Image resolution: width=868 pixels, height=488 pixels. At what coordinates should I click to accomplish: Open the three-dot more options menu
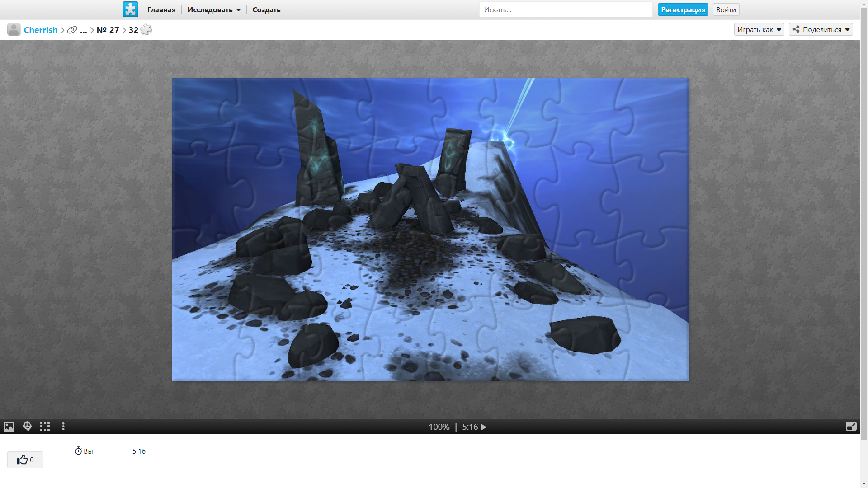pyautogui.click(x=63, y=427)
